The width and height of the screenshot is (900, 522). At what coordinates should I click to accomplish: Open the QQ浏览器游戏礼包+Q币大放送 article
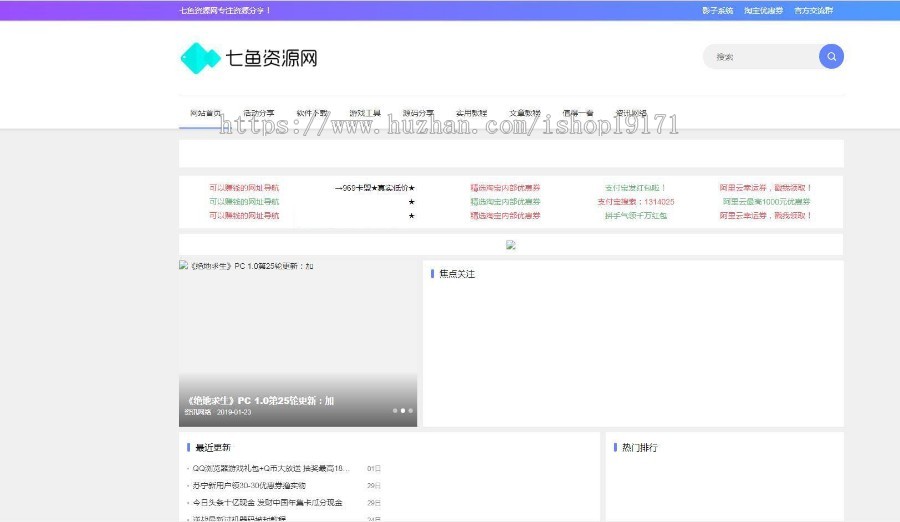[271, 469]
